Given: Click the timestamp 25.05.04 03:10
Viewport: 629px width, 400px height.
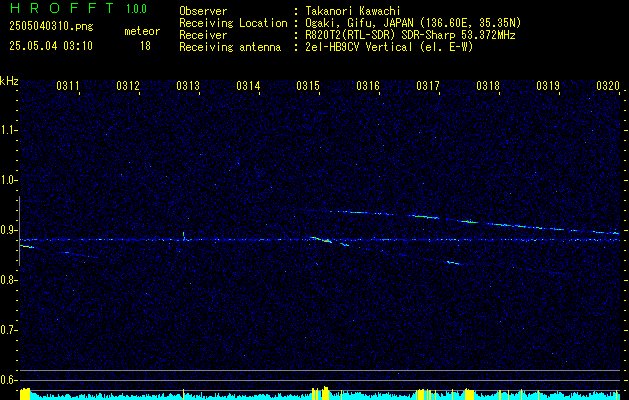Looking at the screenshot, I should tap(51, 46).
